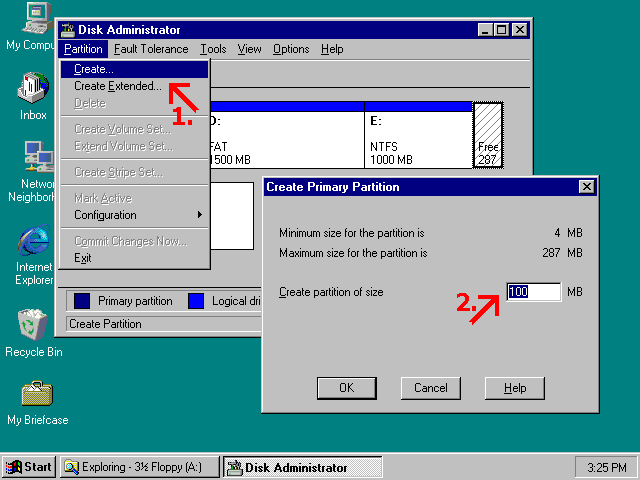Open the View menu

249,49
